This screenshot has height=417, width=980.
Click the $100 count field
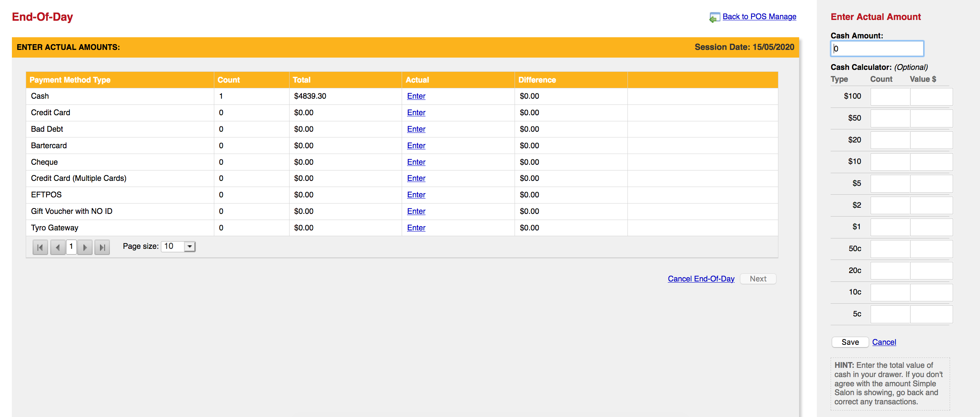click(890, 96)
